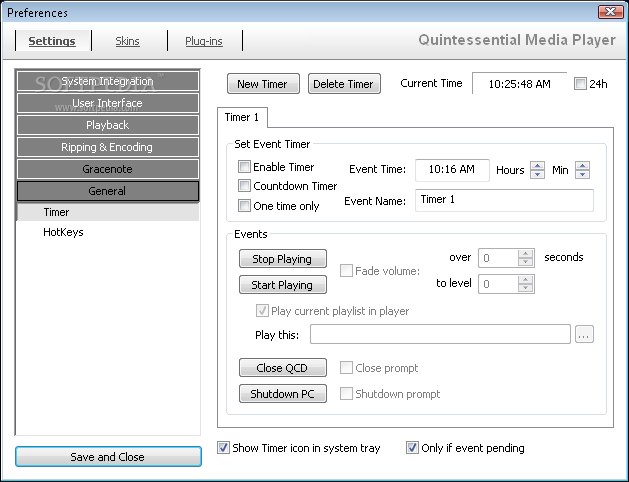The height and width of the screenshot is (482, 629).
Task: Click the Save and Close button
Action: pyautogui.click(x=108, y=457)
